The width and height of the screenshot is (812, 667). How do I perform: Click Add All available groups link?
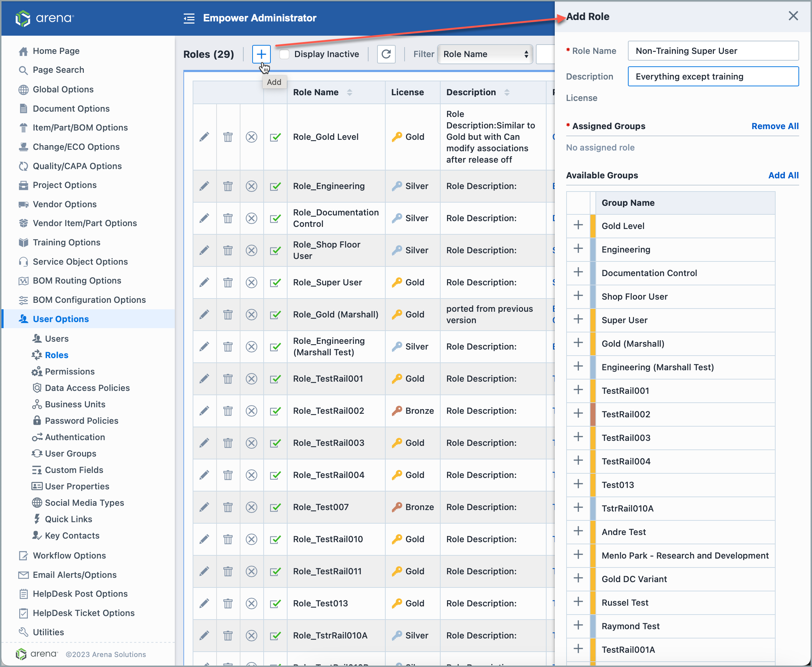783,175
